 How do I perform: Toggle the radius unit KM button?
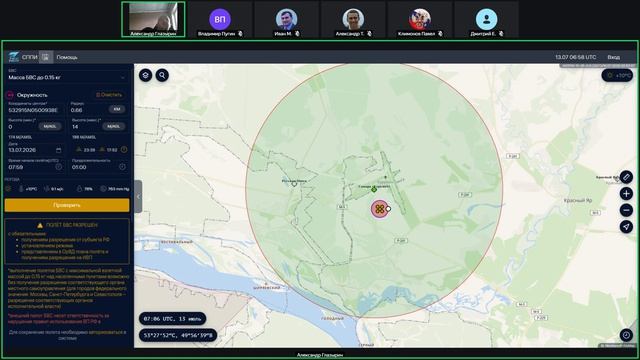coord(117,109)
